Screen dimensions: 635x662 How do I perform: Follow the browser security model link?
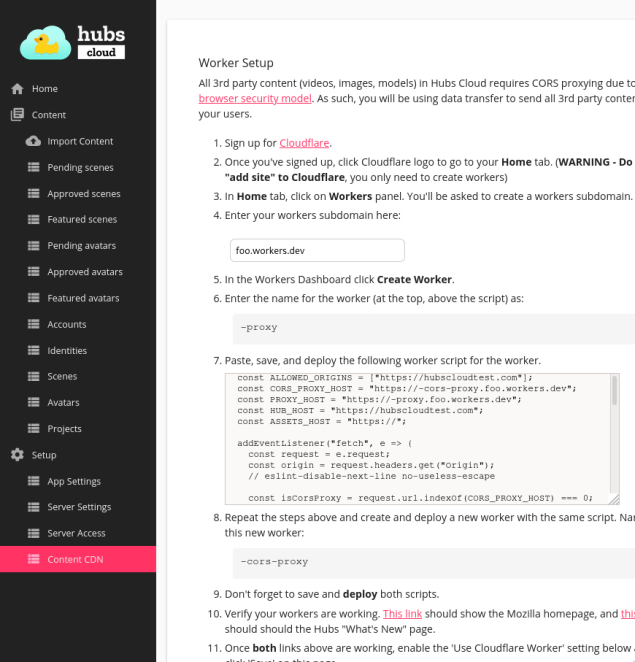pos(255,98)
